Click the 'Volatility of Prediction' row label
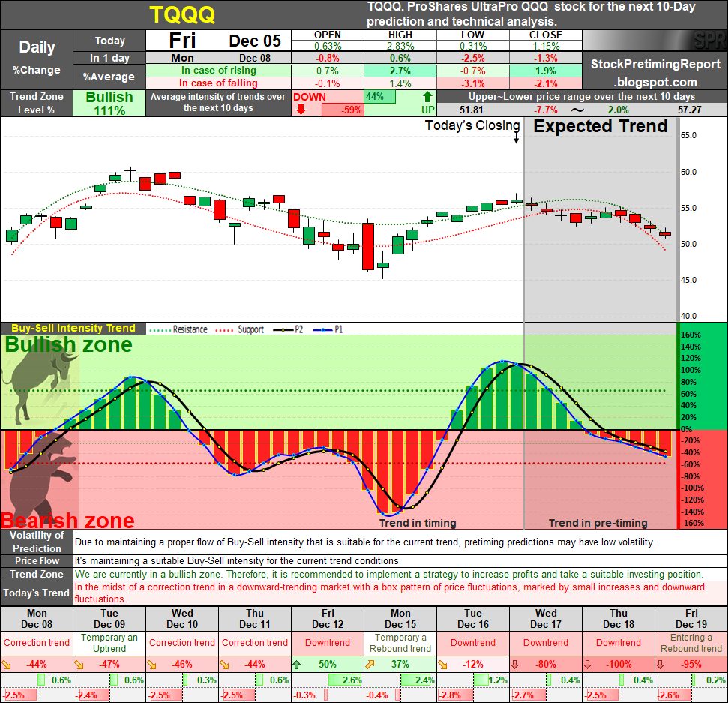The image size is (728, 703). (x=37, y=542)
